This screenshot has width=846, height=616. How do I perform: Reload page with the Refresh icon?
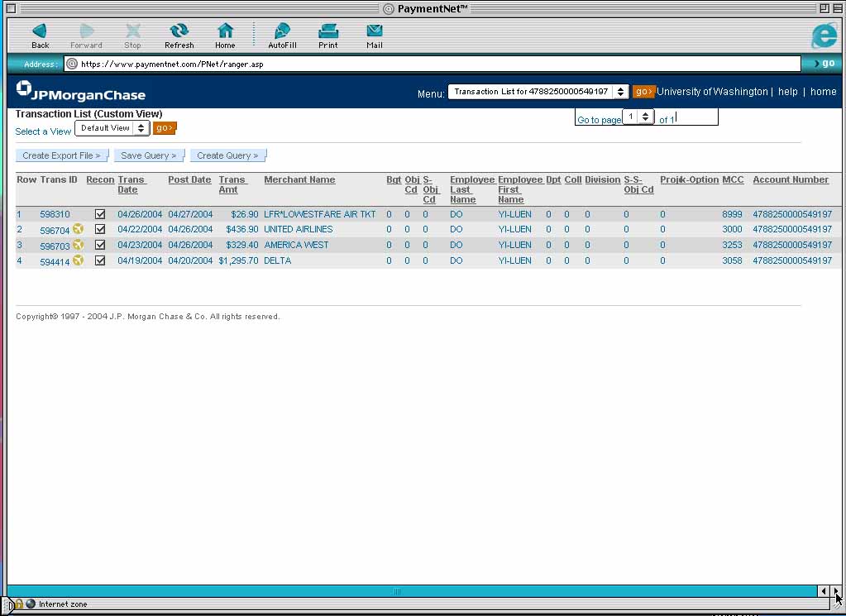(179, 31)
